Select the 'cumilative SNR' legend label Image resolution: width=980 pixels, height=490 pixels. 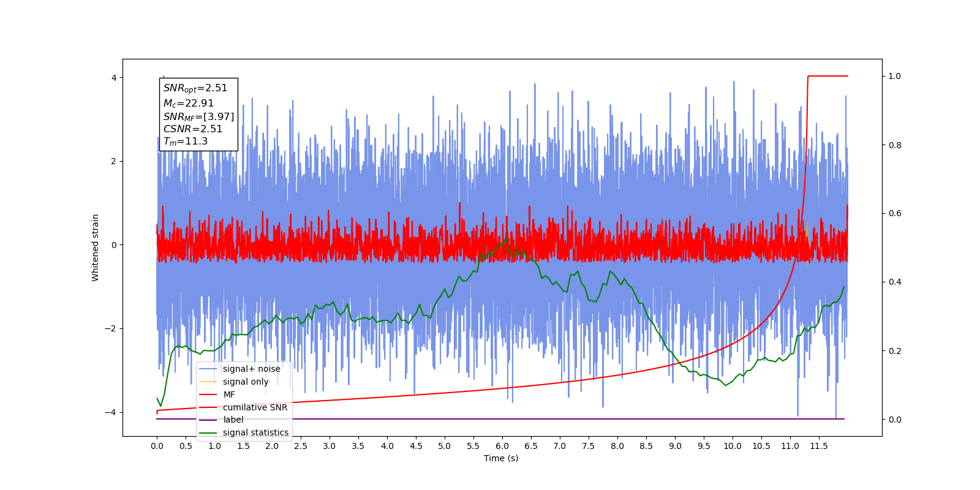pos(255,407)
